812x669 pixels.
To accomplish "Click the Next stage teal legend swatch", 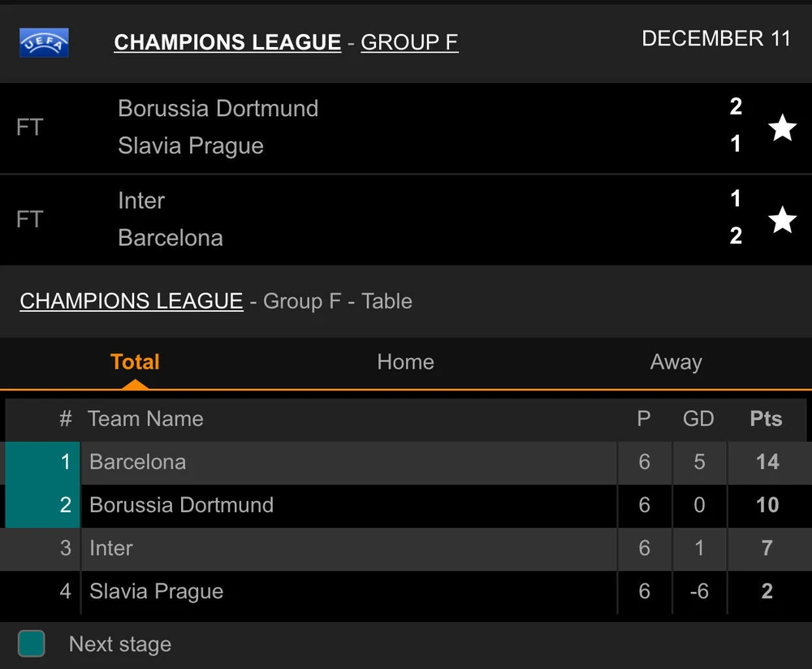I will [32, 644].
